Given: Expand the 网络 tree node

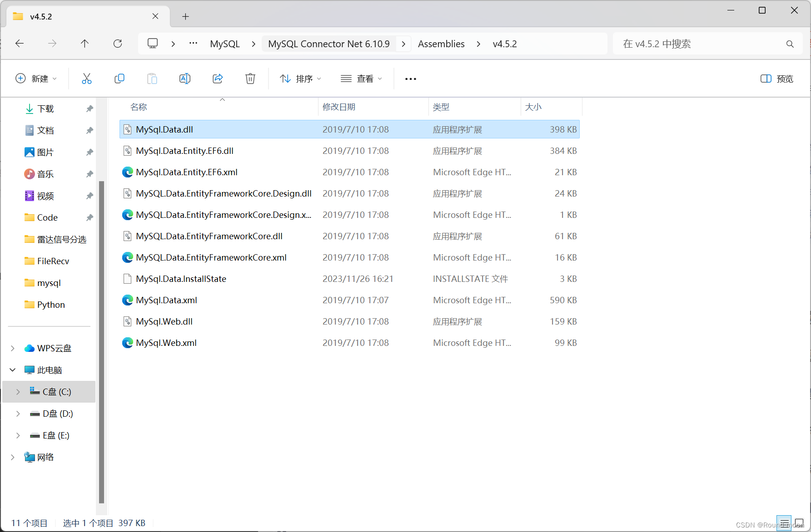Looking at the screenshot, I should (13, 457).
